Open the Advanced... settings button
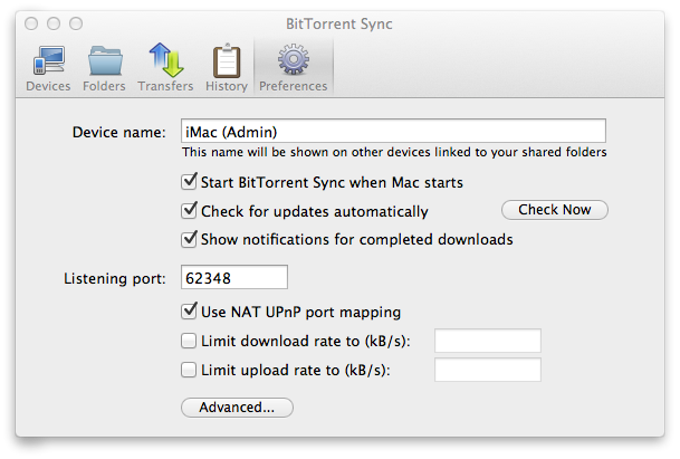 pos(237,407)
